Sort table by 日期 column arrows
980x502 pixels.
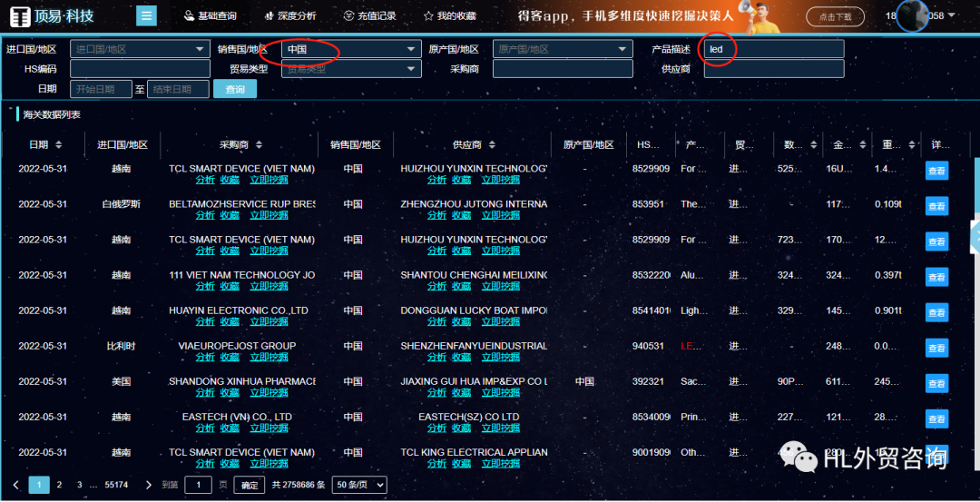59,145
